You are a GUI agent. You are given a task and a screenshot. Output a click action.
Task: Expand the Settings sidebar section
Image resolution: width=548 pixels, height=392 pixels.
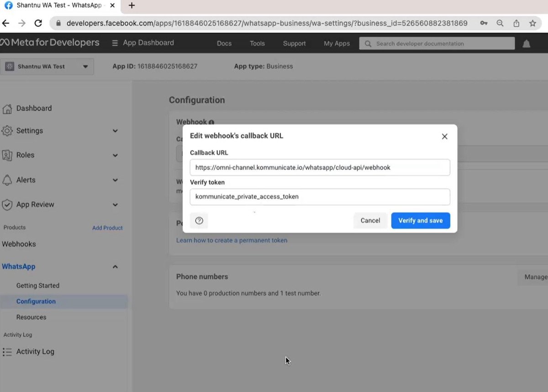[x=115, y=131]
